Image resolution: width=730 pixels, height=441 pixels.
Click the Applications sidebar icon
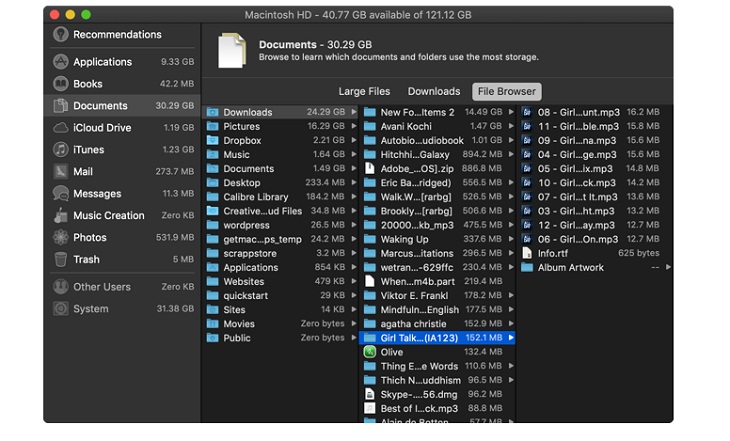coord(61,61)
